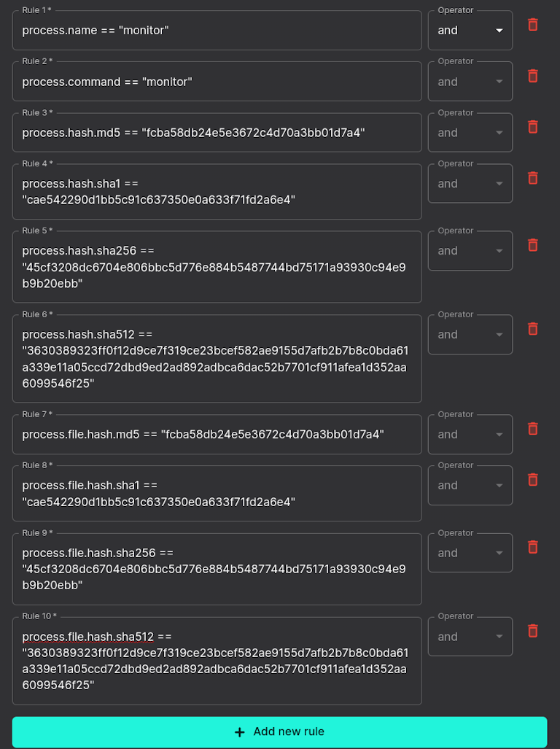The image size is (560, 749).
Task: Click the process.hash.md5 rule field
Action: 216,132
